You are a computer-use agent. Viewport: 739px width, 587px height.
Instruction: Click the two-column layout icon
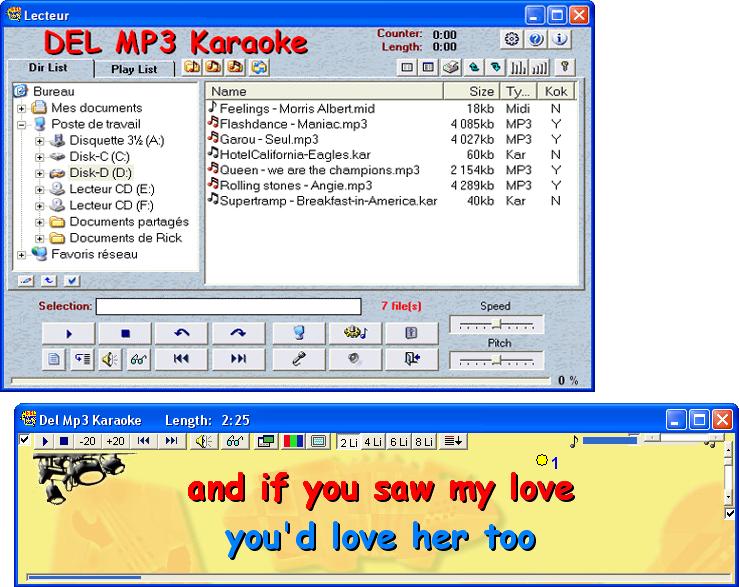pyautogui.click(x=428, y=67)
